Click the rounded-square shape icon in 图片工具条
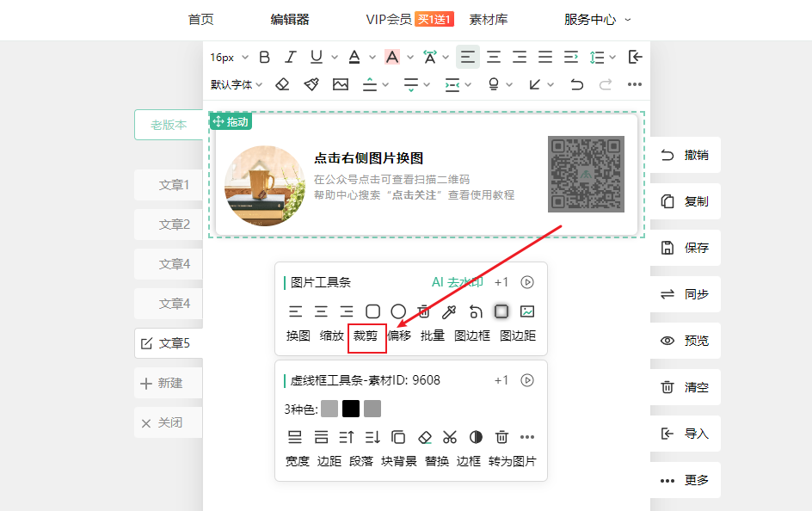The width and height of the screenshot is (812, 511). click(x=372, y=311)
